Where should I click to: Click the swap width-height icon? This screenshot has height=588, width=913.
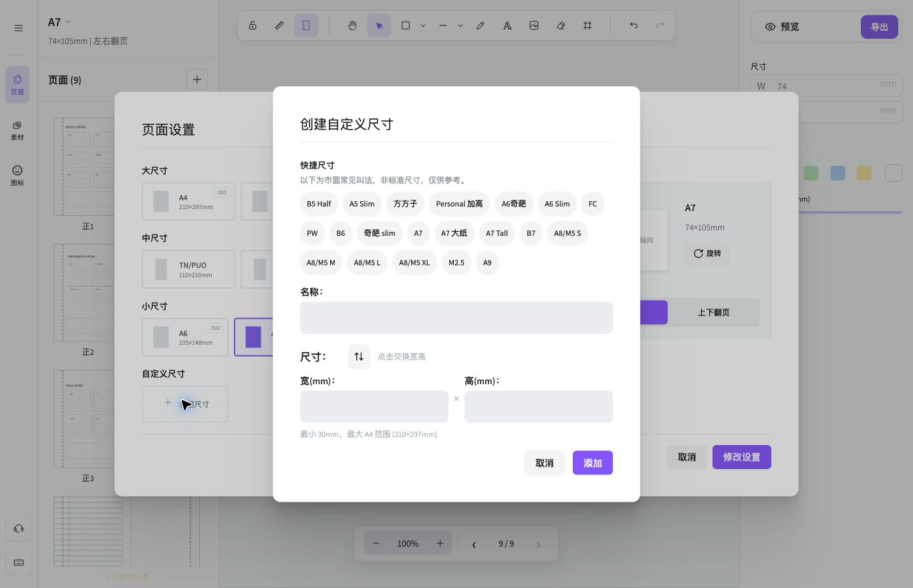(x=359, y=356)
